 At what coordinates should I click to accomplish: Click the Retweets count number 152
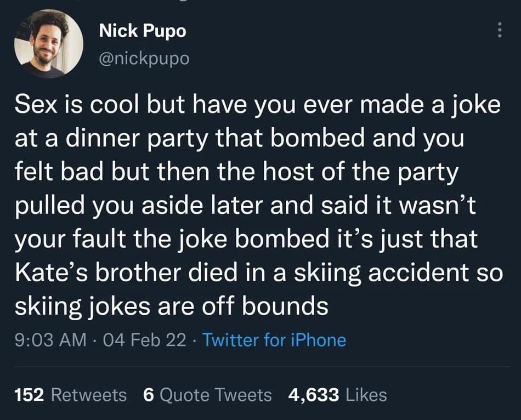click(29, 394)
